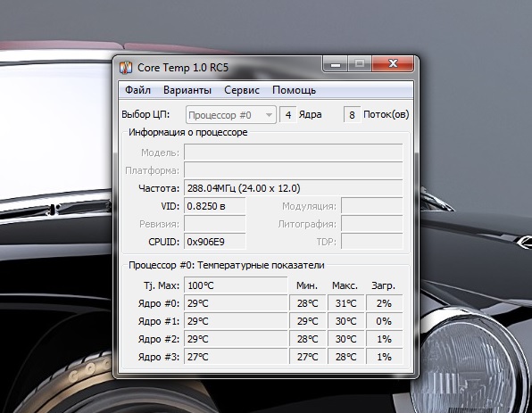Screen dimensions: 532x413
Task: Open the Варианты menu
Action: 187,90
